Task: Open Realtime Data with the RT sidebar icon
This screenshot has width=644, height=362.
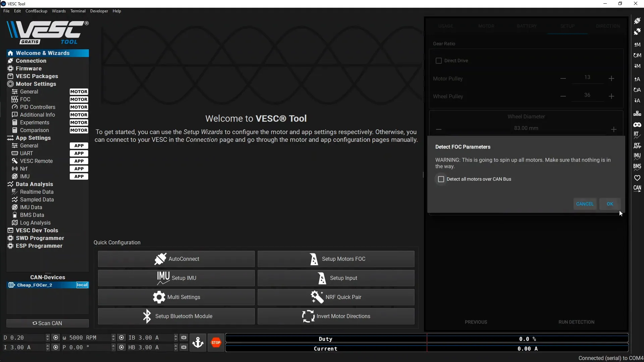Action: (x=638, y=135)
